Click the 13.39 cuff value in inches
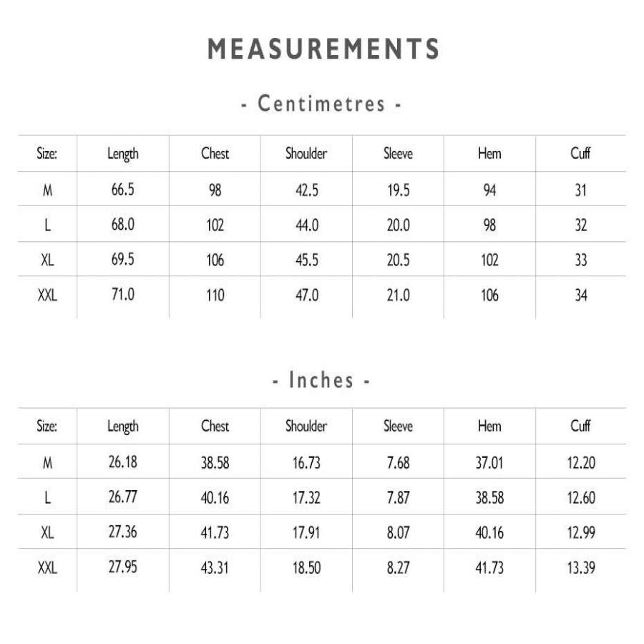This screenshot has width=644, height=644. (x=580, y=568)
